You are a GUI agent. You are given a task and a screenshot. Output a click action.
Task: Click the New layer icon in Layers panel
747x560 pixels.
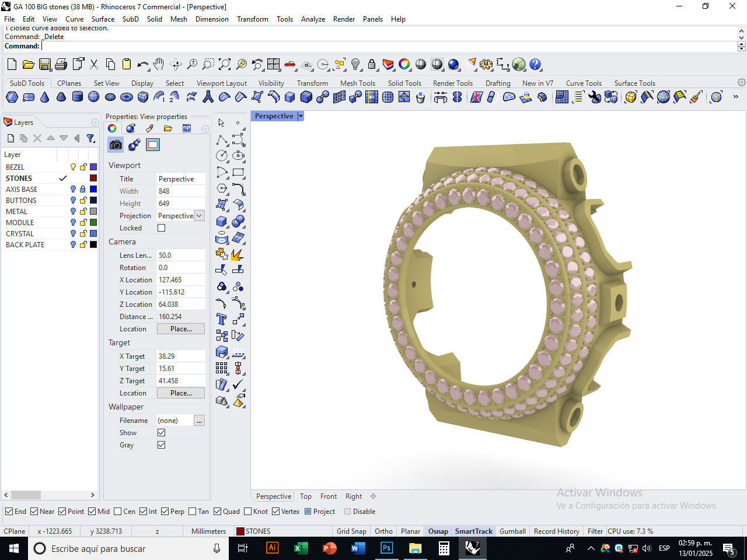[x=11, y=138]
